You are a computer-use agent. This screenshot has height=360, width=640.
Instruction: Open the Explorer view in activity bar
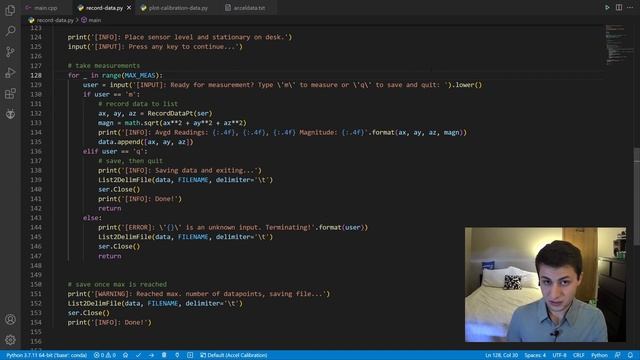pyautogui.click(x=10, y=10)
